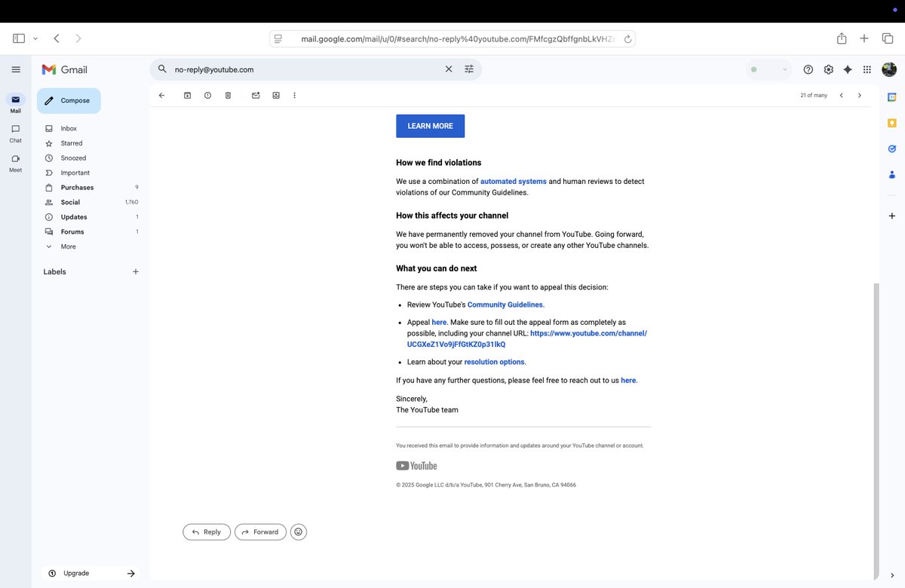Open Safari share button

[x=842, y=38]
